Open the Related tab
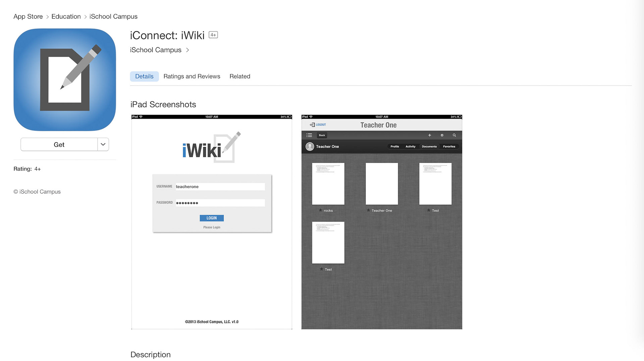Viewport: 644px width, 361px height. tap(240, 76)
